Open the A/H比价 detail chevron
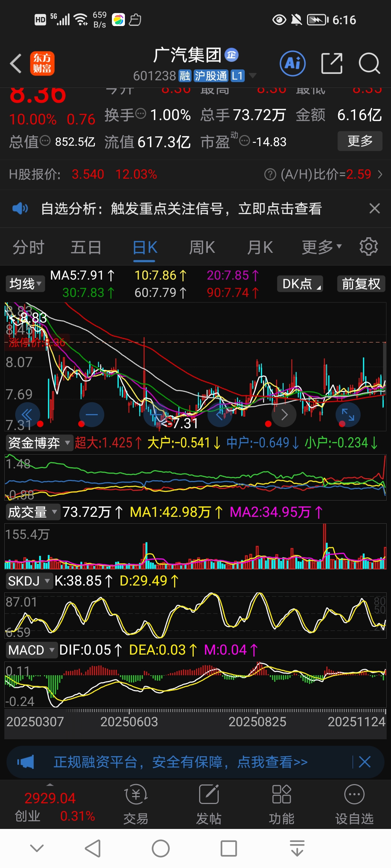The width and height of the screenshot is (391, 868). click(380, 175)
